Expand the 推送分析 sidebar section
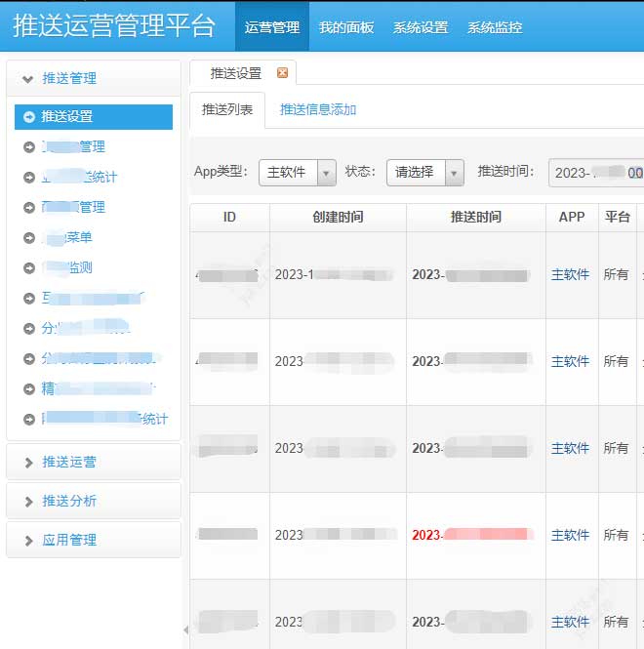 [94, 501]
